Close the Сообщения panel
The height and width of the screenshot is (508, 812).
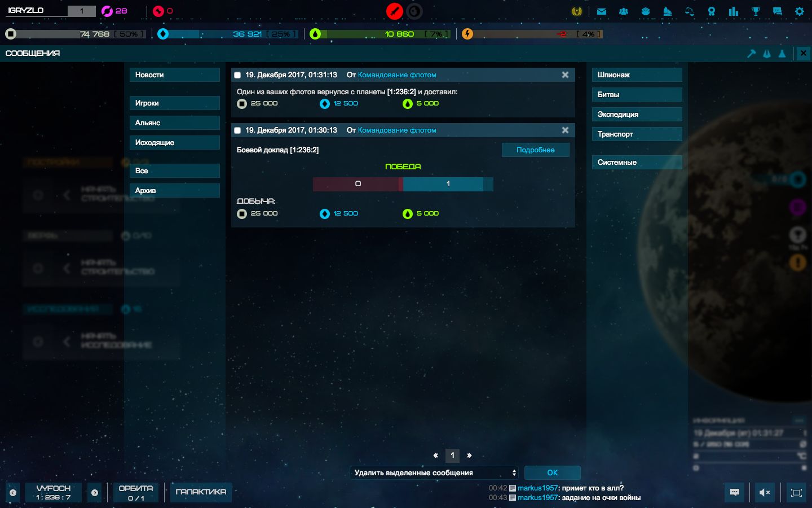click(804, 54)
